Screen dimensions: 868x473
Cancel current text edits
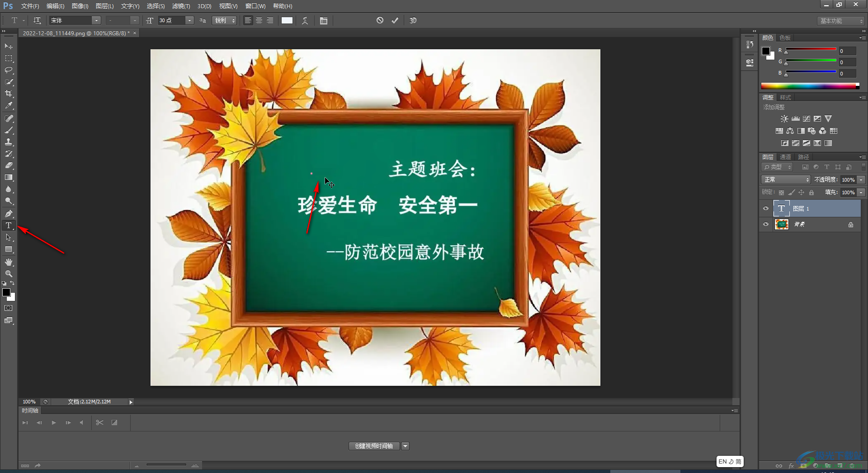coord(380,20)
